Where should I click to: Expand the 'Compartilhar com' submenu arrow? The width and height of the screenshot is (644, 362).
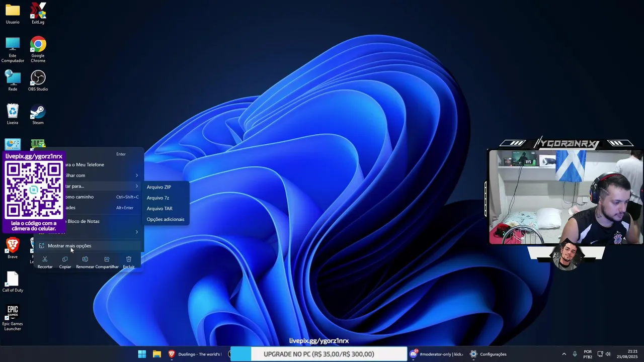pyautogui.click(x=136, y=175)
